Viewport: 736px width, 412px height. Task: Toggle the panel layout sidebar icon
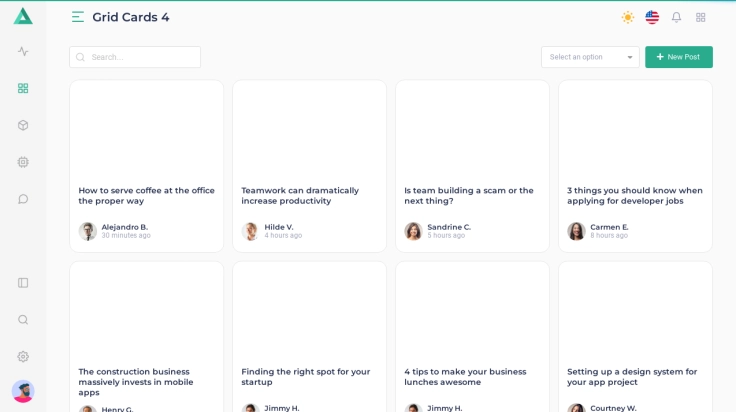[x=23, y=283]
